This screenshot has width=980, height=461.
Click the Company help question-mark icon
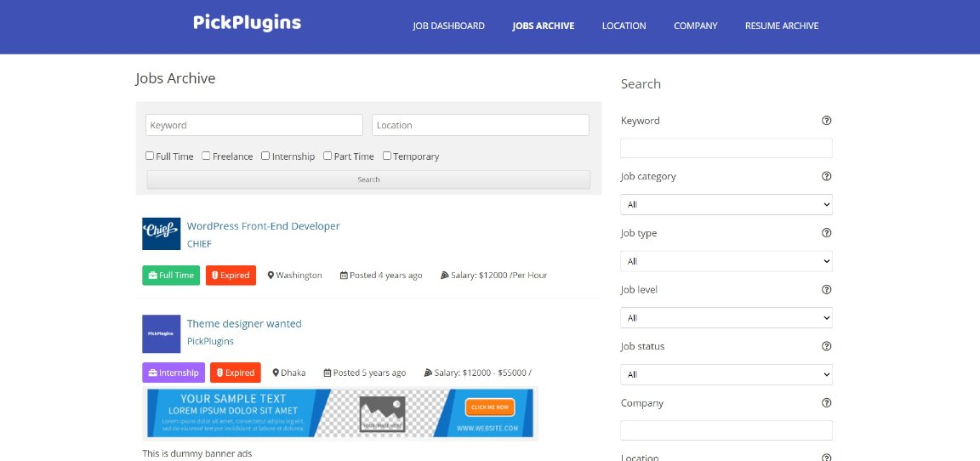(826, 403)
